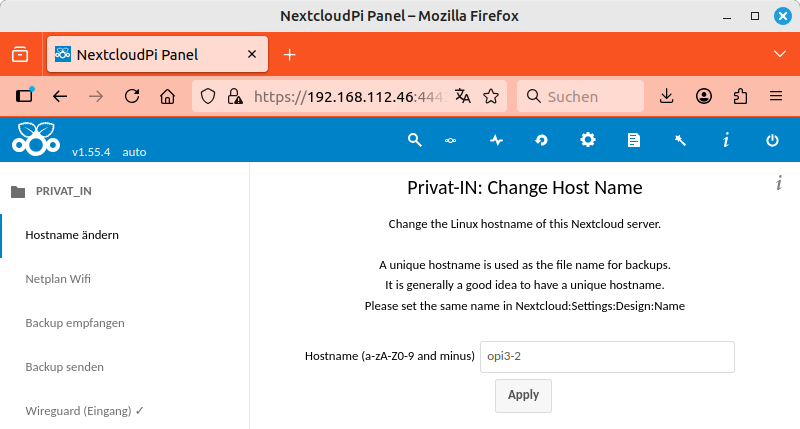800x429 pixels.
Task: Click the italic info icon in blue header
Action: (726, 141)
